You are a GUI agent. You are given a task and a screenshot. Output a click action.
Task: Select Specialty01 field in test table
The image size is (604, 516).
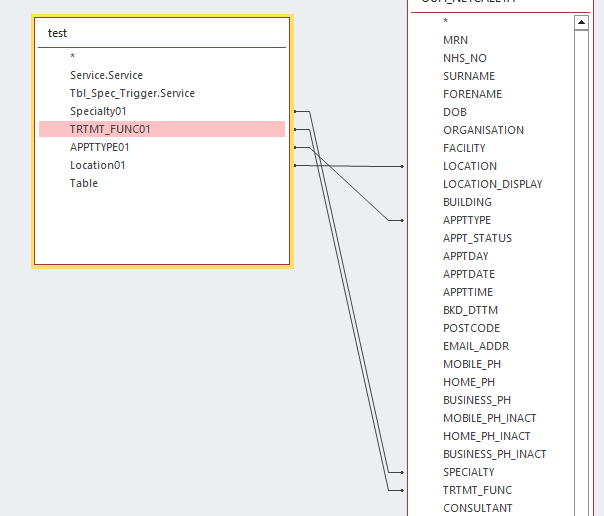[x=98, y=111]
